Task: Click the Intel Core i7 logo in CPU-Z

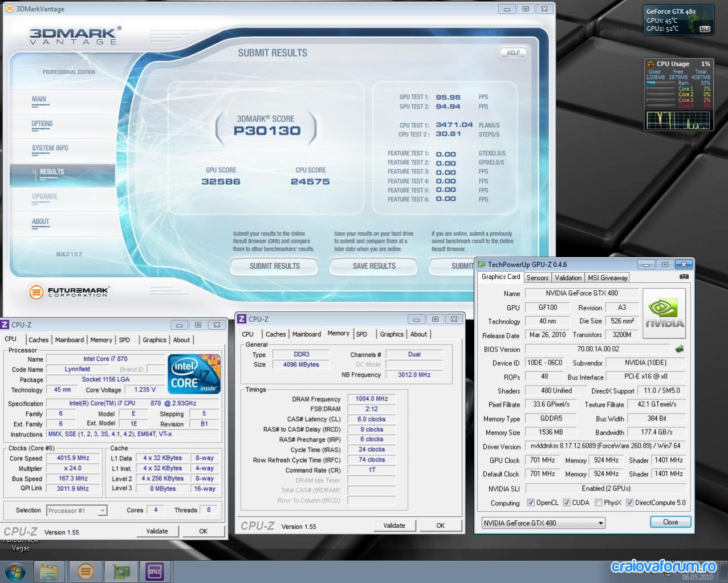Action: pyautogui.click(x=194, y=374)
